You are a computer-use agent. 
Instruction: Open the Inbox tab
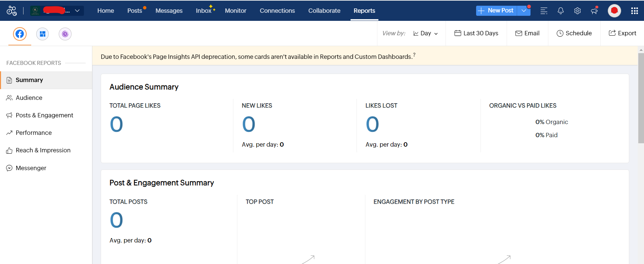[x=203, y=11]
